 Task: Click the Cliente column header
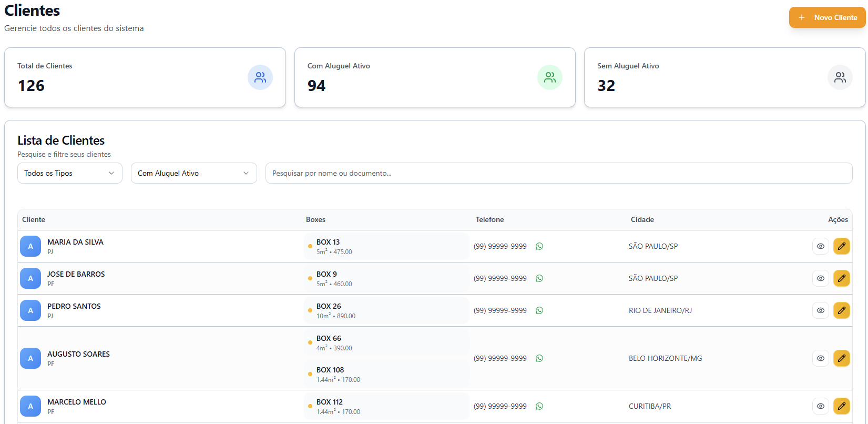[34, 219]
